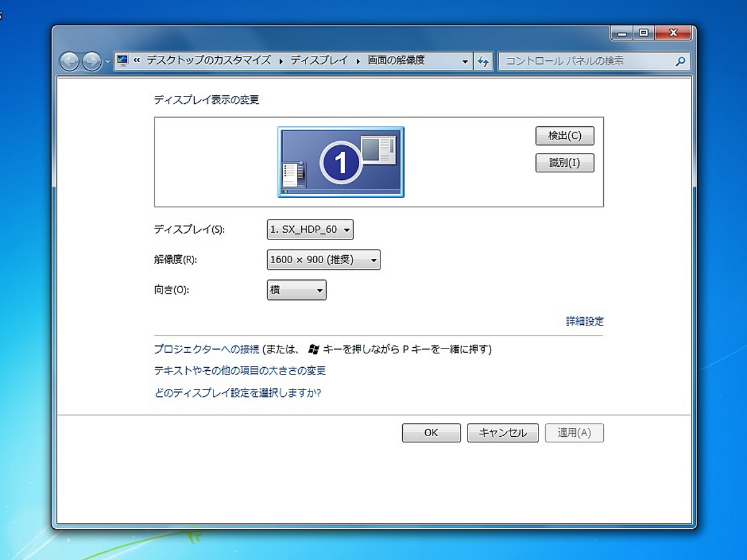Go to デスクトップのカスタマイズ breadcrumb

(x=209, y=60)
